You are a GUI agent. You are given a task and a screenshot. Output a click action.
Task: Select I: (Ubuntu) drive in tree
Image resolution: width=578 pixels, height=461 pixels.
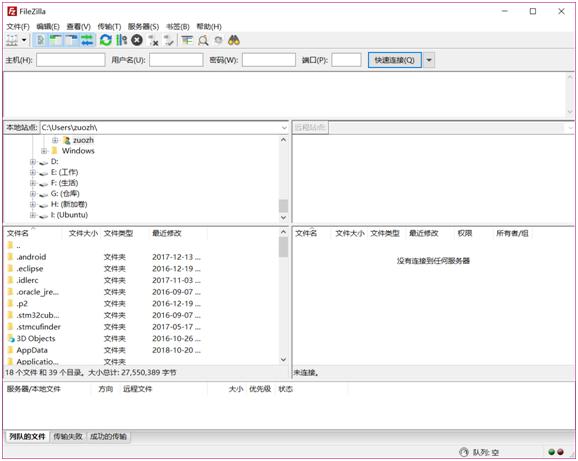[69, 215]
